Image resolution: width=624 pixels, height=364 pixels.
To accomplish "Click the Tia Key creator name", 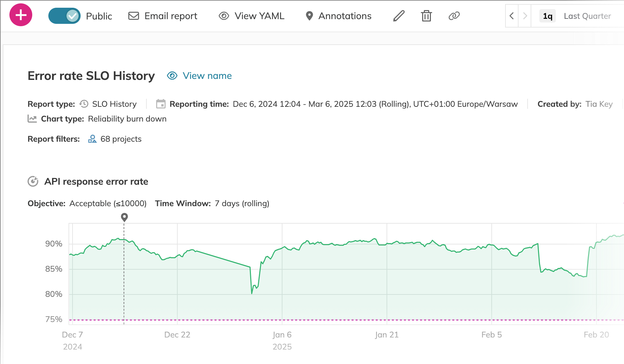I will (599, 104).
